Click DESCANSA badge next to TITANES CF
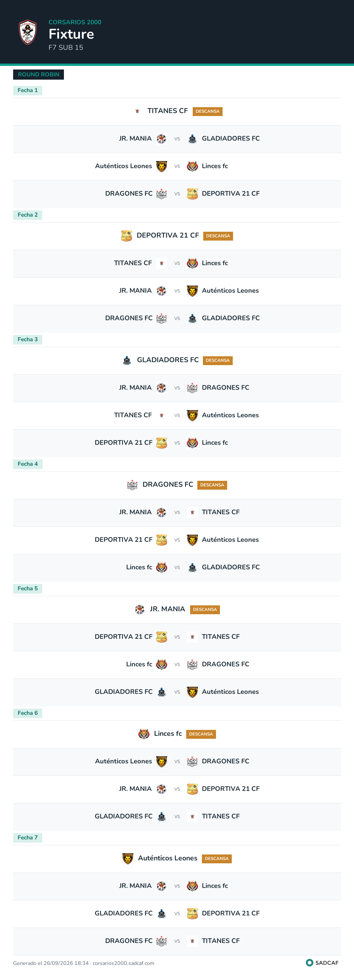354x980 pixels. (207, 111)
